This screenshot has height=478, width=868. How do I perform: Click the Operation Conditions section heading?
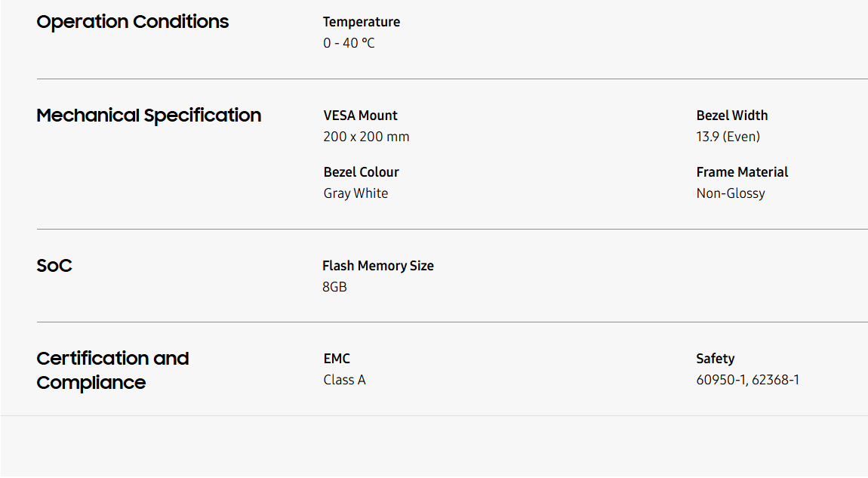click(133, 22)
